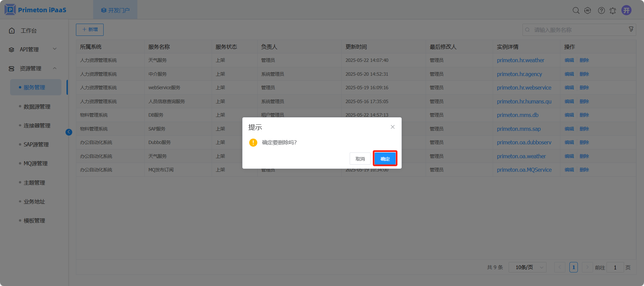Select 数据源管理 in the sidebar
Screen dimensions: 644x286
pos(37,106)
